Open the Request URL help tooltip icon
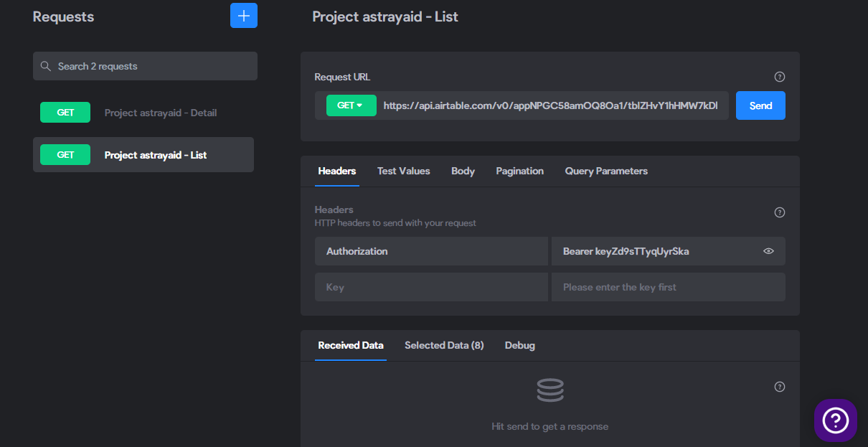Screen dimensions: 868x447 pos(780,77)
